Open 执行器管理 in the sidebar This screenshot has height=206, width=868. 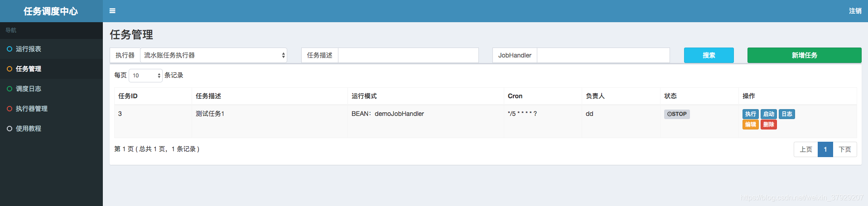click(51, 109)
